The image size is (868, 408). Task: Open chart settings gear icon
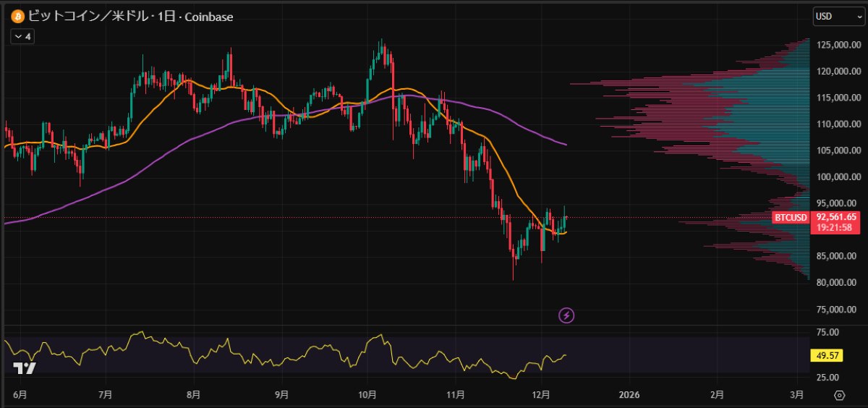[840, 396]
